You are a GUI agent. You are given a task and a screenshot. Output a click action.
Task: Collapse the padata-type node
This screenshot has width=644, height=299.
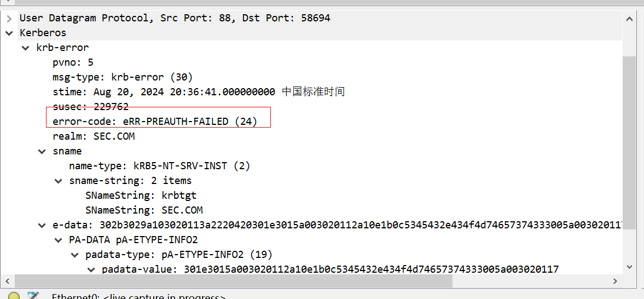(74, 255)
